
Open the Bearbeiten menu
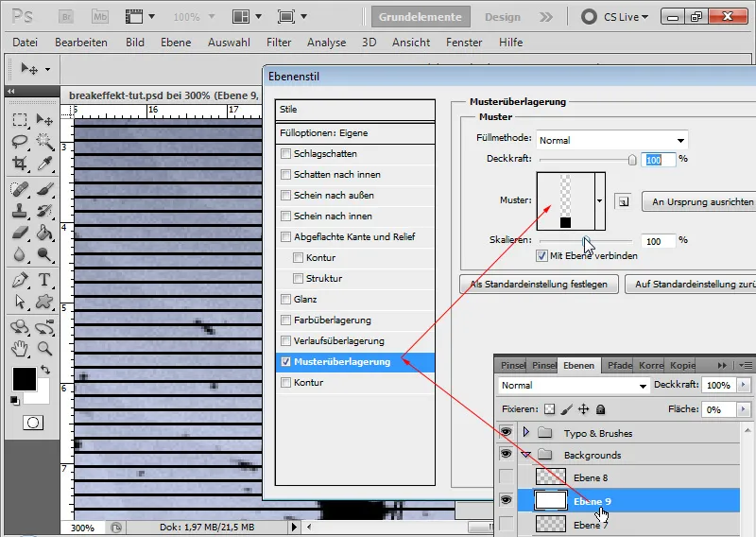81,43
